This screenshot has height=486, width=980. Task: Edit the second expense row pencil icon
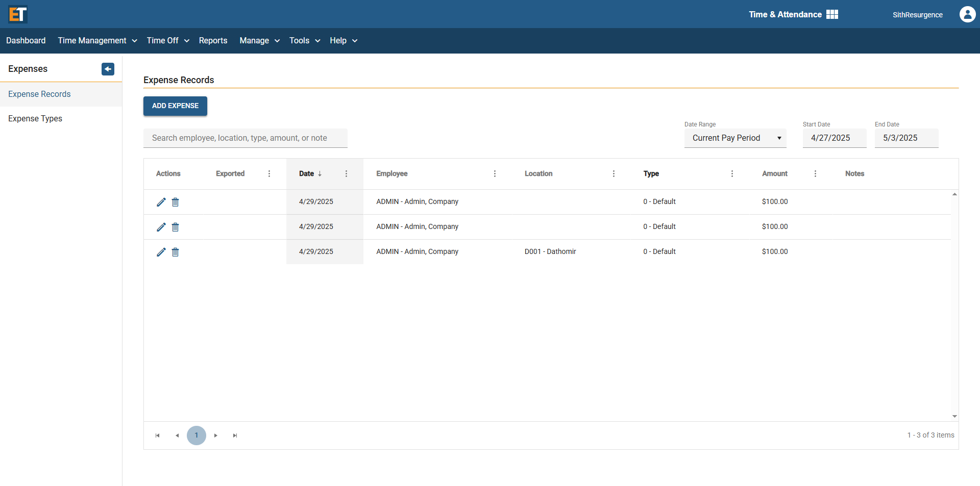161,227
